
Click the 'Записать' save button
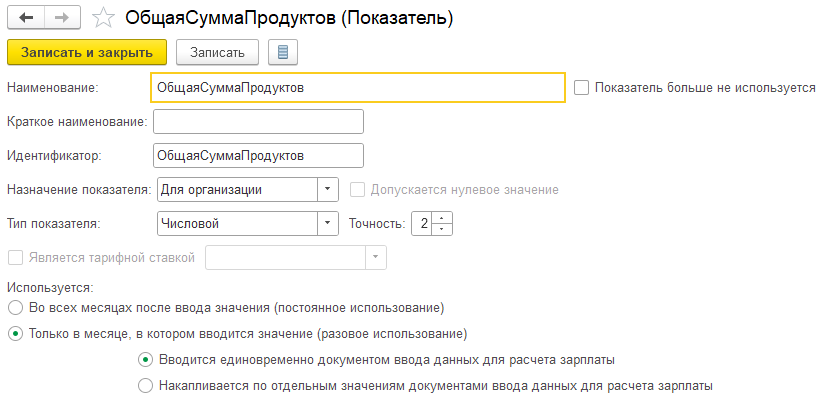point(217,52)
